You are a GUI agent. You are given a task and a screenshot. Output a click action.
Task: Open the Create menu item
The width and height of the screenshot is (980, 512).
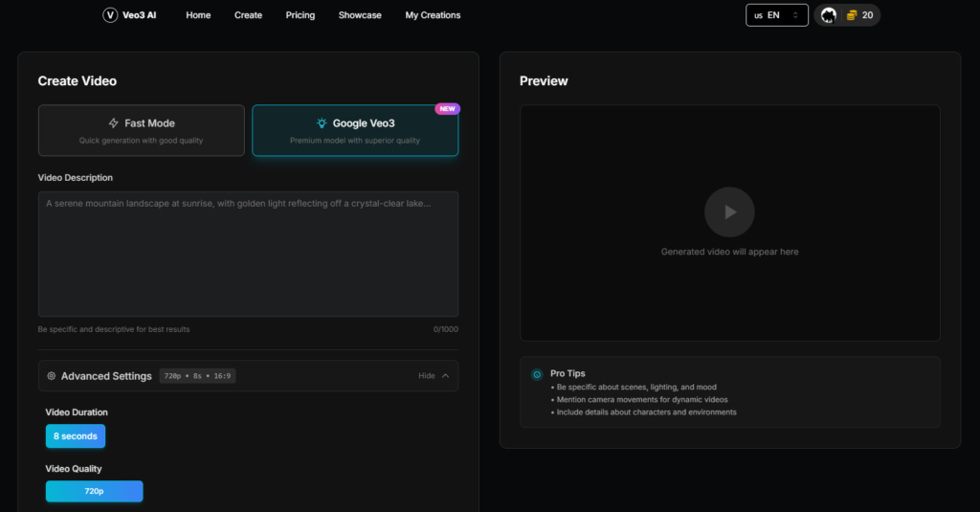tap(248, 15)
